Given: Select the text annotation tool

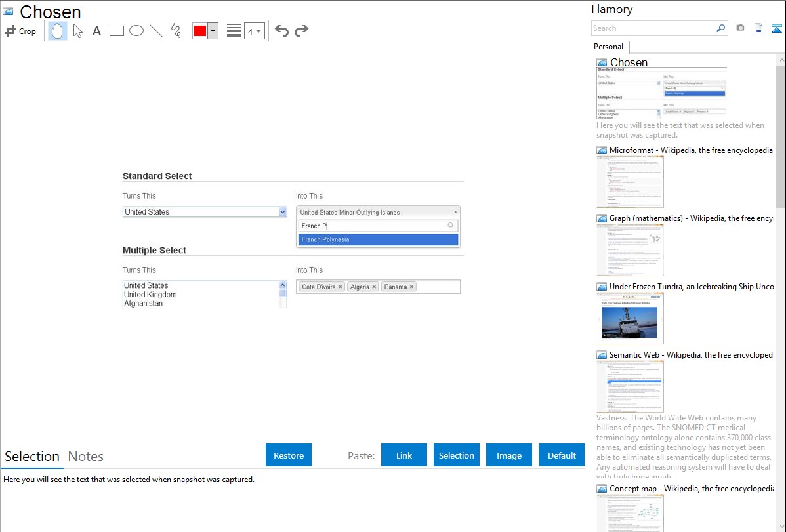Looking at the screenshot, I should point(96,31).
